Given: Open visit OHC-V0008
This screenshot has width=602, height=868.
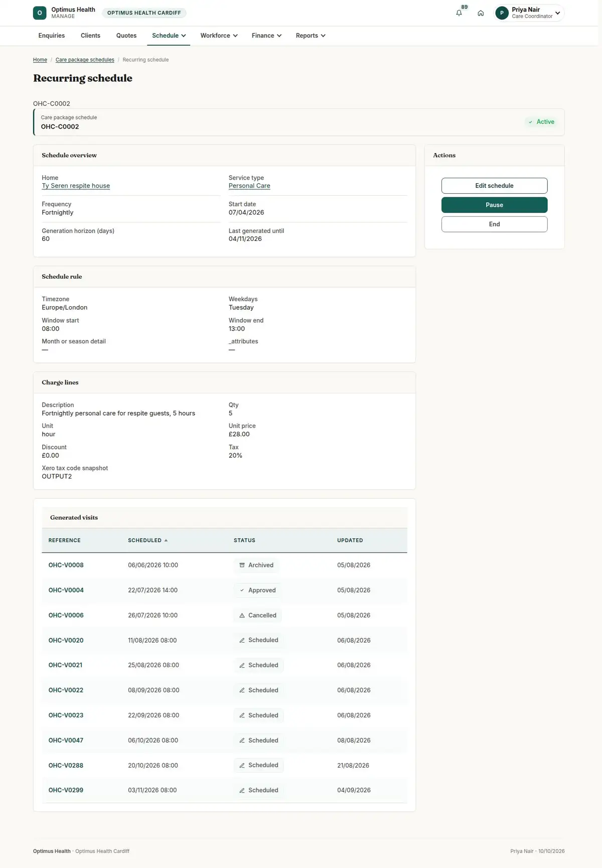Looking at the screenshot, I should click(66, 565).
